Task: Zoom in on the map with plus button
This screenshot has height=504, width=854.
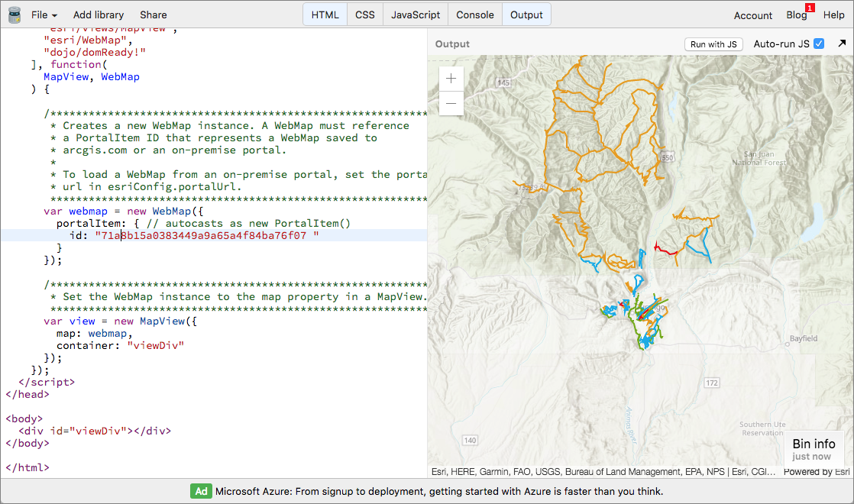Action: [x=451, y=79]
